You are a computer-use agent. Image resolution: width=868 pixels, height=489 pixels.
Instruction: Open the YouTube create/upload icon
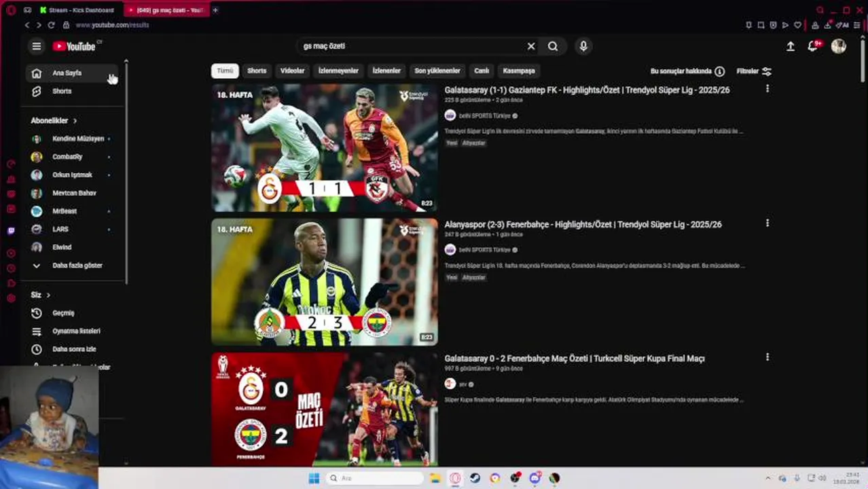click(791, 46)
